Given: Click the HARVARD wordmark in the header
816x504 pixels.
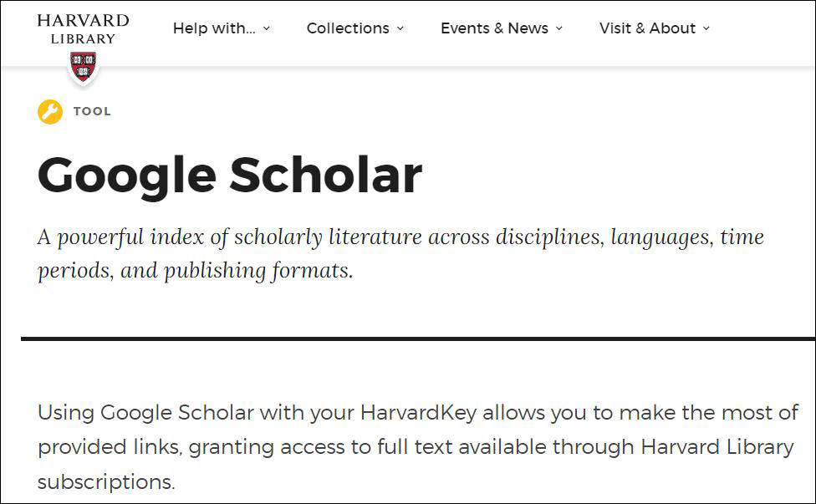Looking at the screenshot, I should pyautogui.click(x=84, y=20).
